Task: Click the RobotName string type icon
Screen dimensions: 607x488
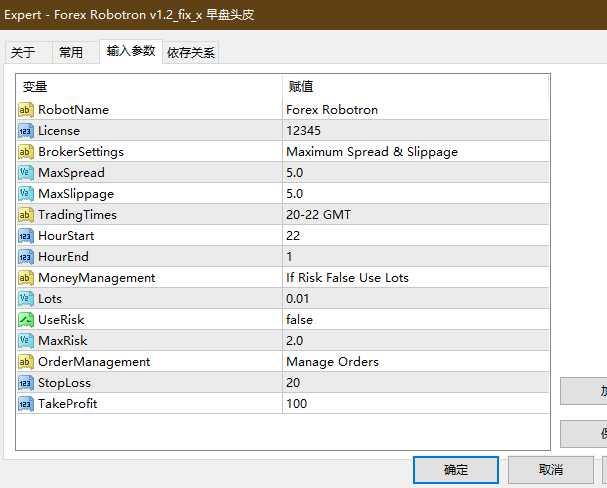Action: [x=26, y=110]
